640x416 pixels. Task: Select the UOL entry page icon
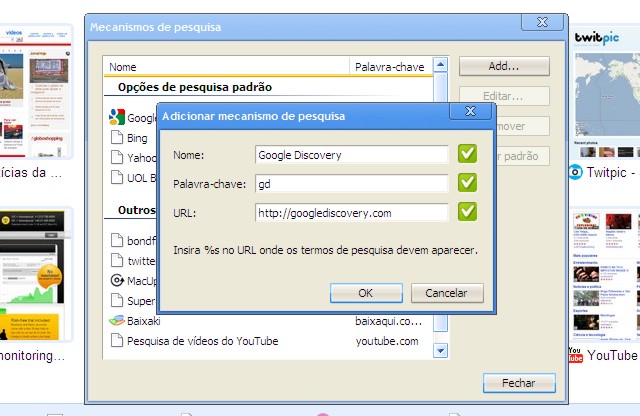point(117,178)
